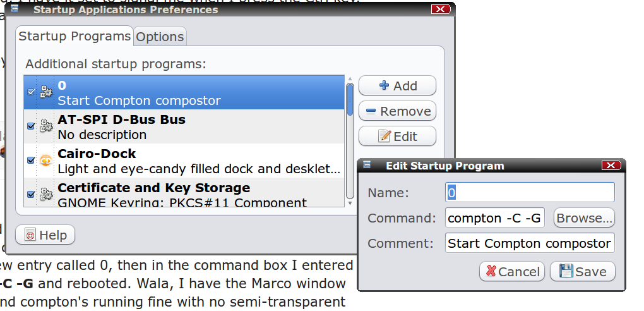644x311 pixels.
Task: Click the list scrollbar down arrow
Action: (x=350, y=203)
